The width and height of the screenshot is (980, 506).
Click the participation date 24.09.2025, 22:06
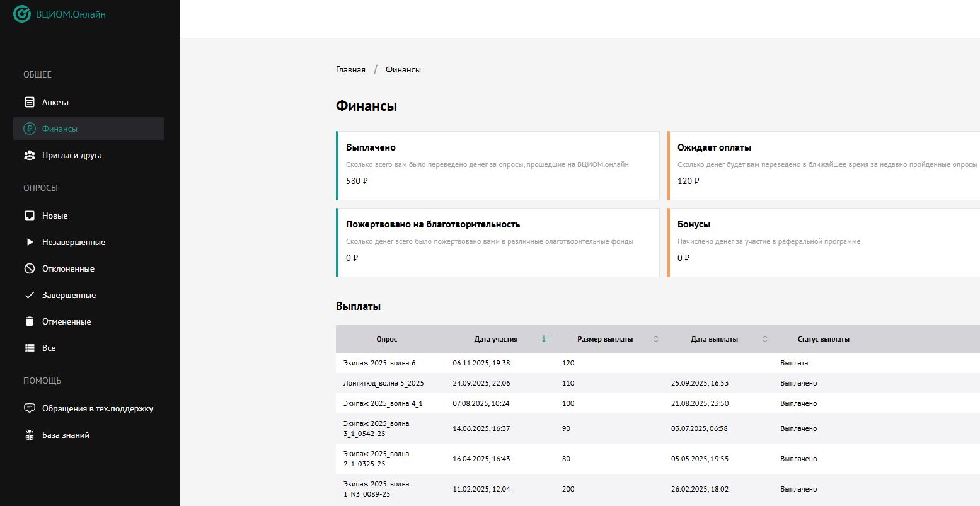(x=481, y=383)
